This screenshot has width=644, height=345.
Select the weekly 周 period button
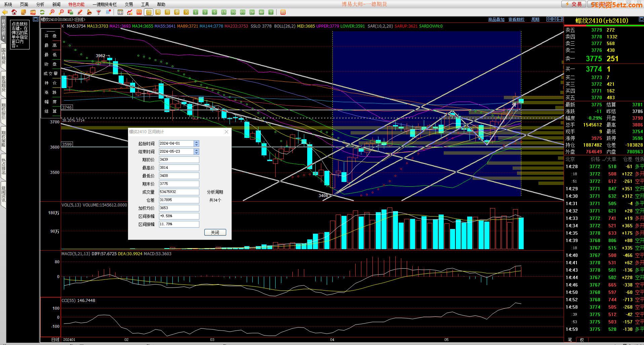tap(158, 12)
